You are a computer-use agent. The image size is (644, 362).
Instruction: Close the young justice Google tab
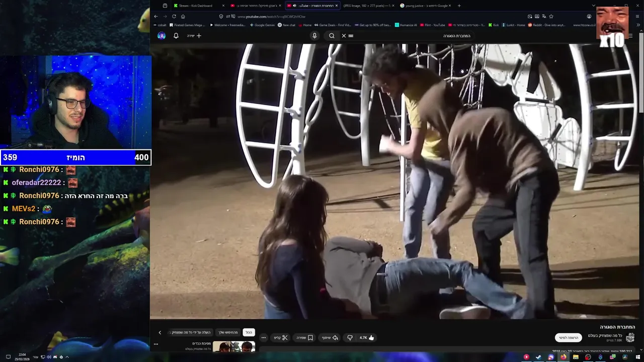click(450, 6)
